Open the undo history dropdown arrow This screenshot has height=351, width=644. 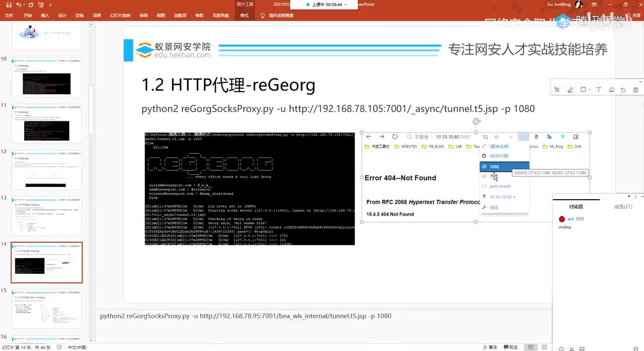[24, 5]
